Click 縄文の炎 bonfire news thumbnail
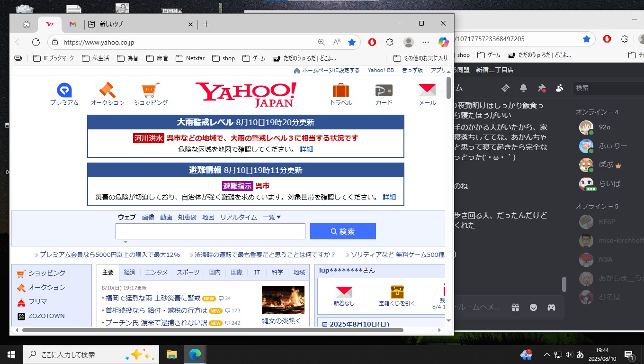Viewport: 644px width, 364px height. click(283, 300)
